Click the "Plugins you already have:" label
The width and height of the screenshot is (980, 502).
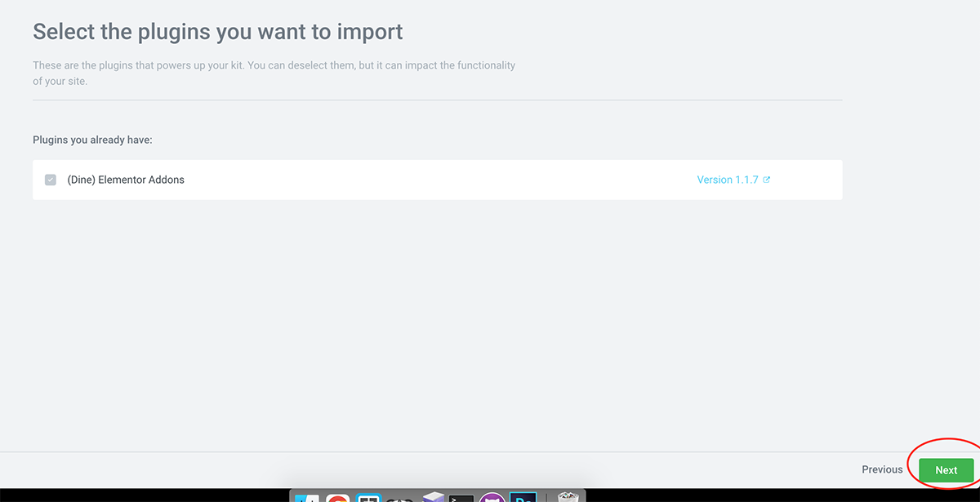click(x=92, y=140)
